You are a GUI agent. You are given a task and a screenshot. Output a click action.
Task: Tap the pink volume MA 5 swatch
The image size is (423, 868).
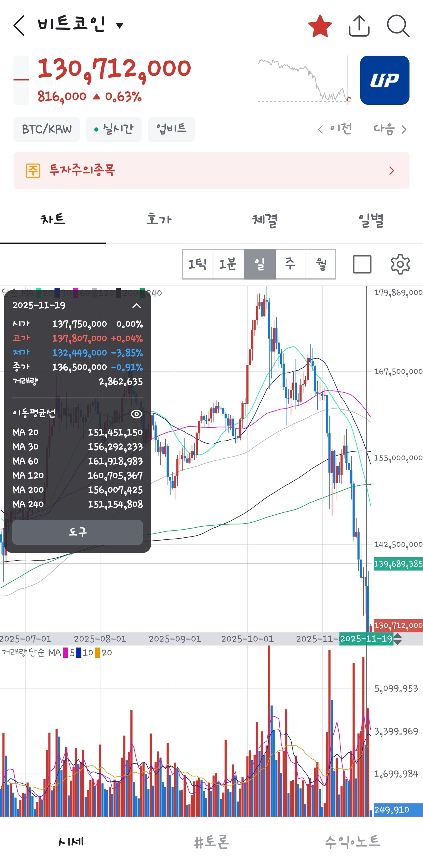coord(66,653)
